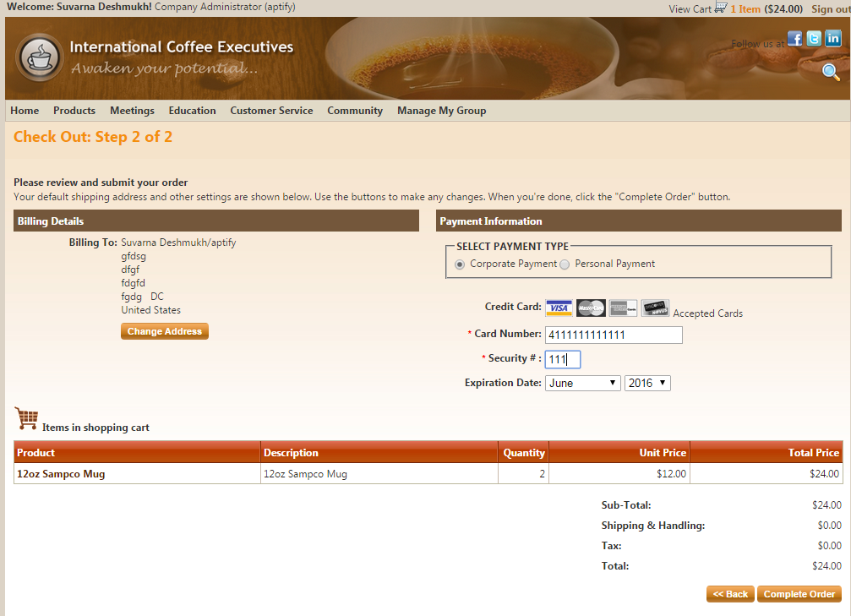Screen dimensions: 851x616
Task: Click the 12oz Sampco Mug description cell
Action: point(379,474)
